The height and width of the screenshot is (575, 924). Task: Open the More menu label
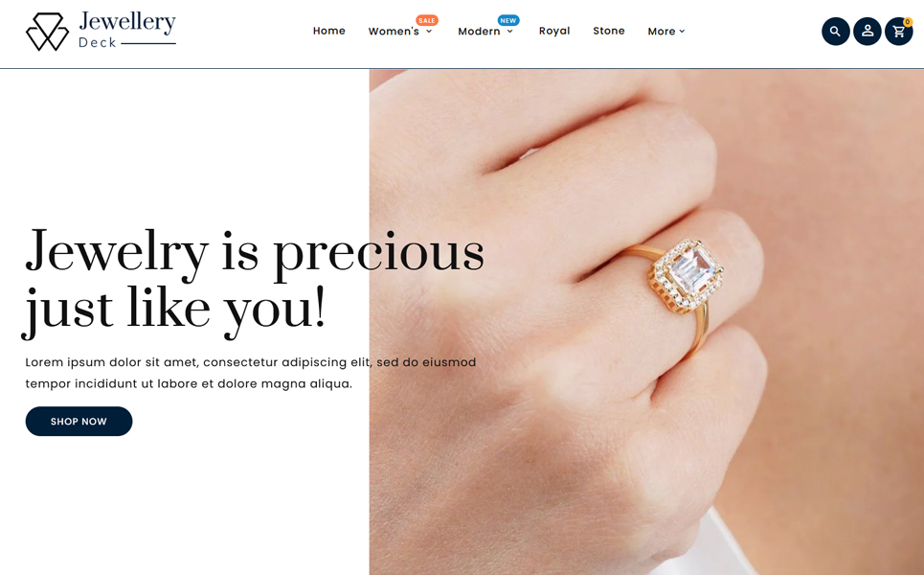pos(662,32)
